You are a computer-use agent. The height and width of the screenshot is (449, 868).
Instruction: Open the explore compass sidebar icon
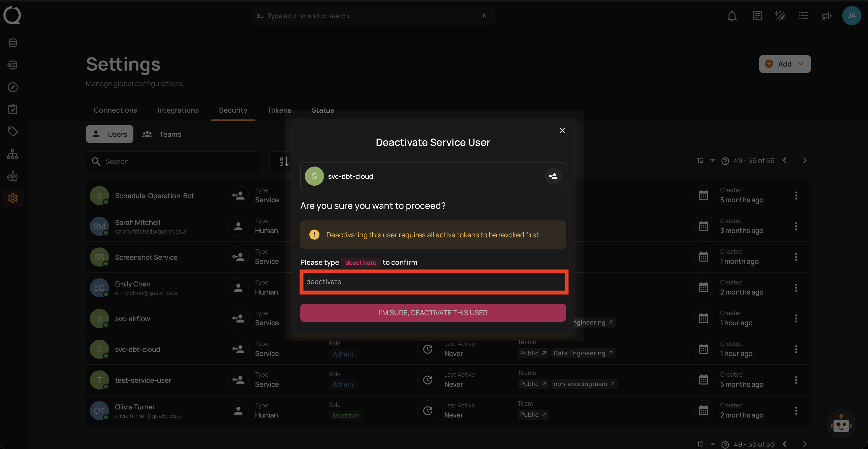(13, 87)
